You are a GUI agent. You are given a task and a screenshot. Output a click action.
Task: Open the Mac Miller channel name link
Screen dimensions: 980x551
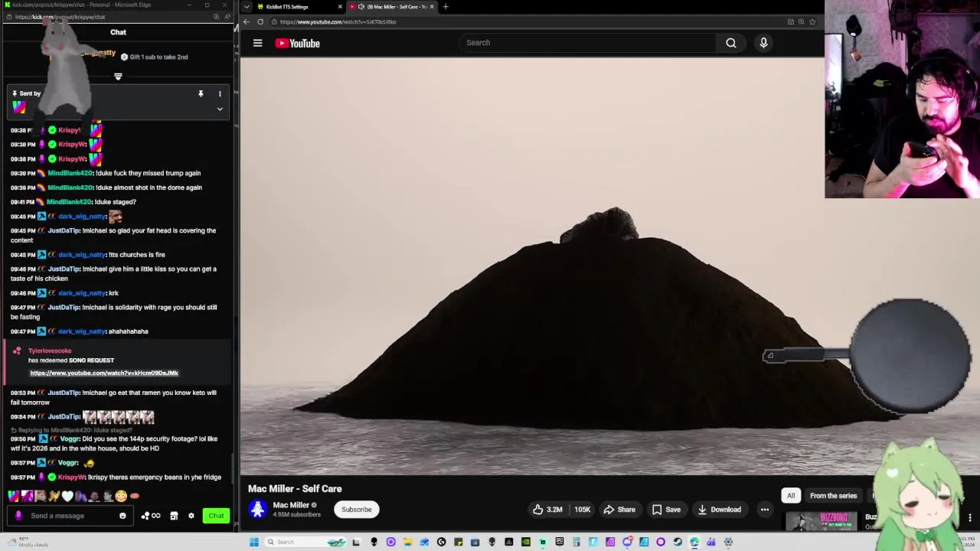point(291,505)
